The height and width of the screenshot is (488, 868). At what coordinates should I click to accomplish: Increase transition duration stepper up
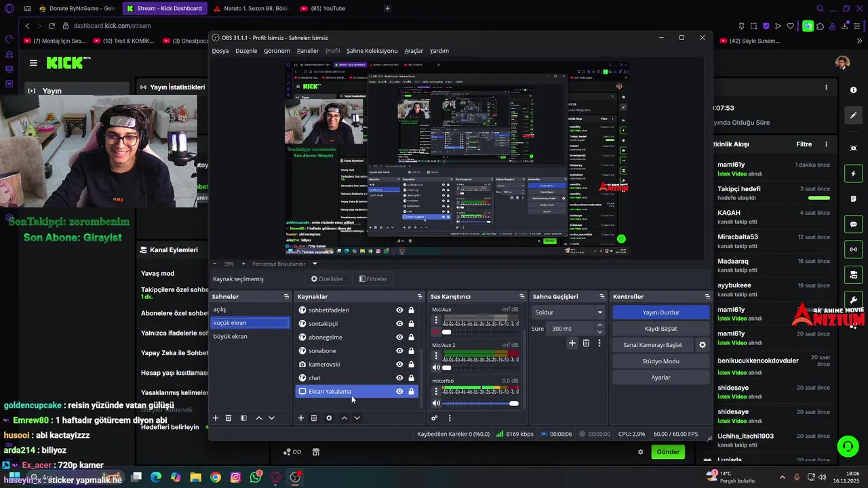599,325
